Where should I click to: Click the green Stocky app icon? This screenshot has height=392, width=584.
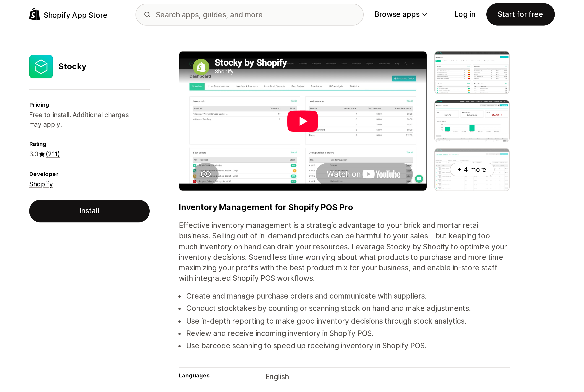click(x=41, y=67)
